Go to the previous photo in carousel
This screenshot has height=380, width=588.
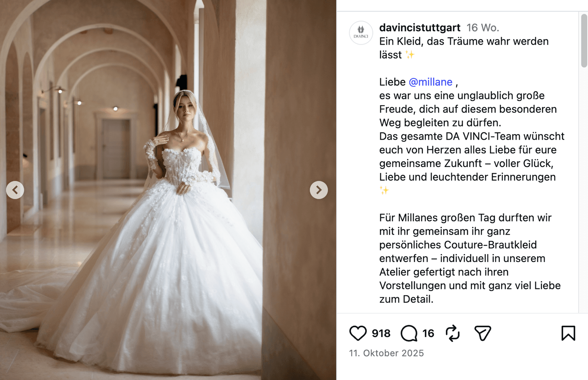[x=15, y=190]
